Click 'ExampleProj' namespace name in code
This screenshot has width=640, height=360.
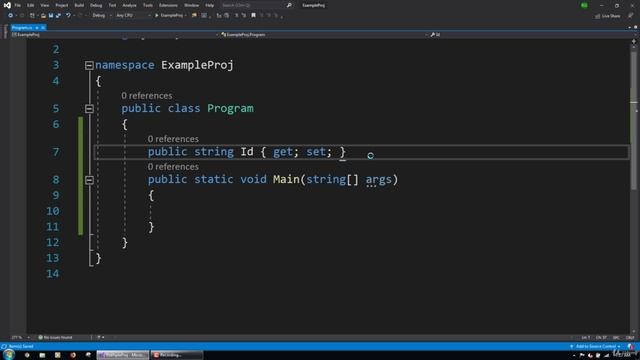pos(197,65)
